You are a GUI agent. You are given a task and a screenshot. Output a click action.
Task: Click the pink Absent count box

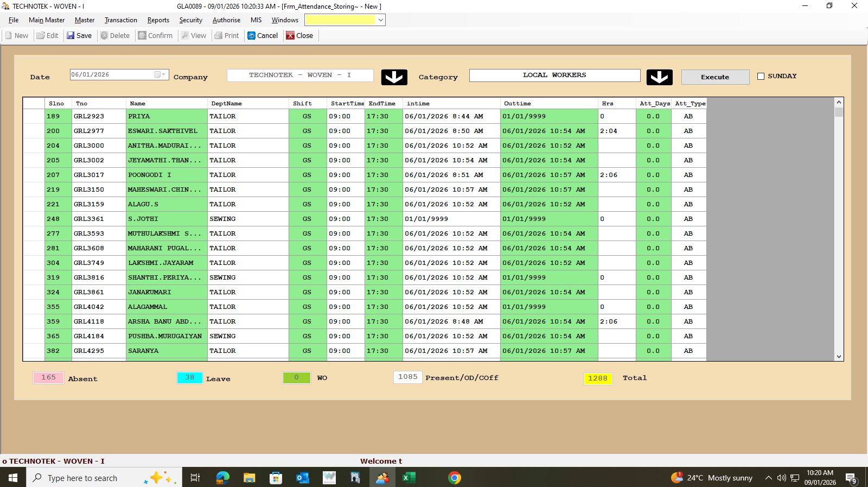tap(48, 377)
